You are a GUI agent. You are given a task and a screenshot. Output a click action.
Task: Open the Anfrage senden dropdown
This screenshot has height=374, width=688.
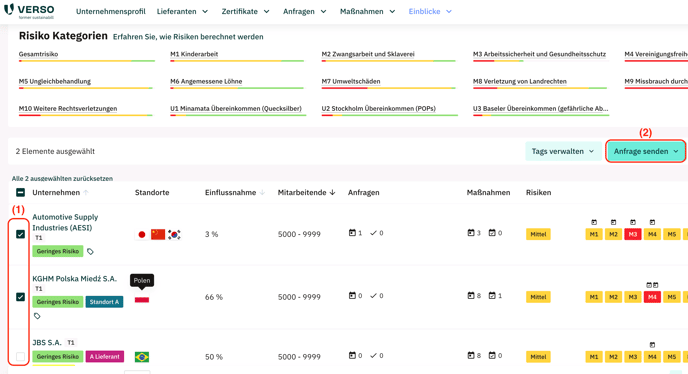[x=645, y=151]
